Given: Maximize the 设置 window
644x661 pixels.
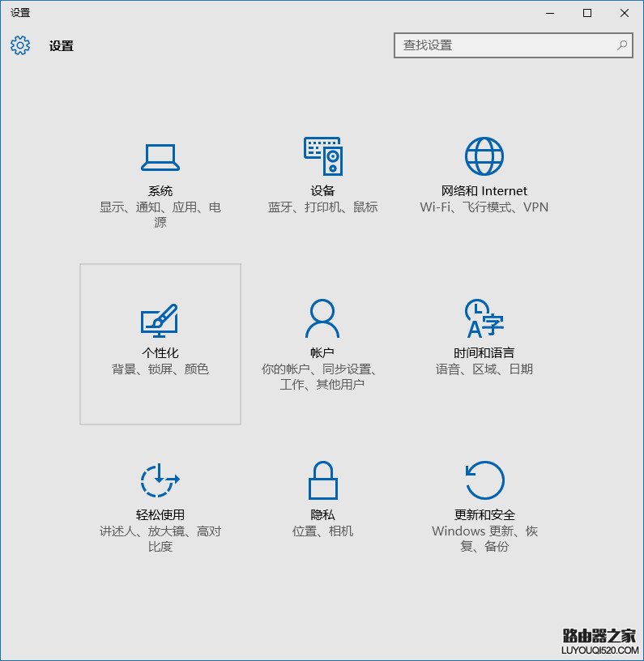Looking at the screenshot, I should point(587,13).
